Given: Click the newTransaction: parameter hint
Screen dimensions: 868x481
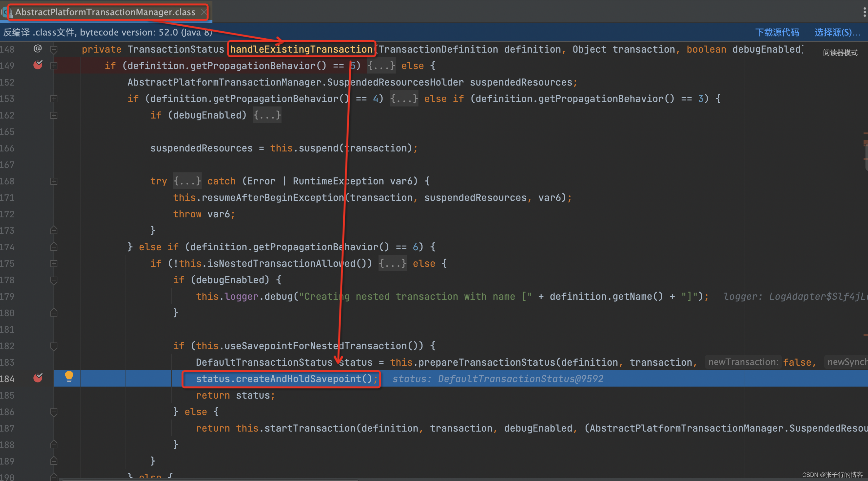Looking at the screenshot, I should coord(743,362).
